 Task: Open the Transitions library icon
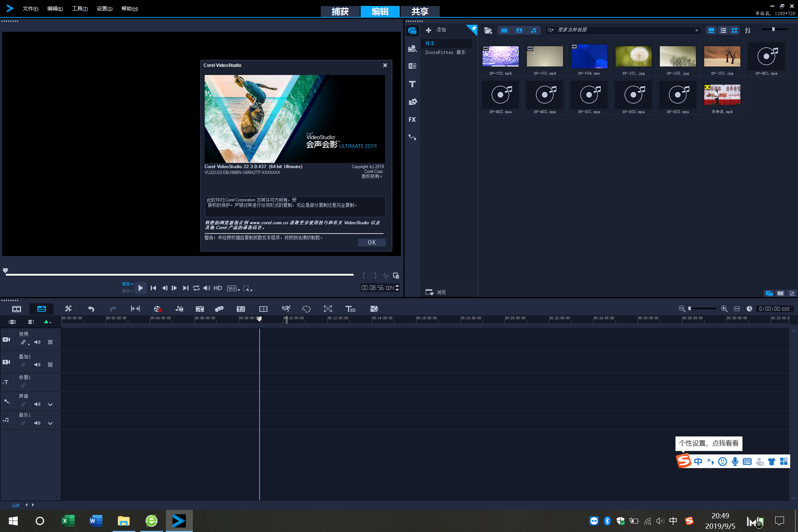pyautogui.click(x=412, y=66)
